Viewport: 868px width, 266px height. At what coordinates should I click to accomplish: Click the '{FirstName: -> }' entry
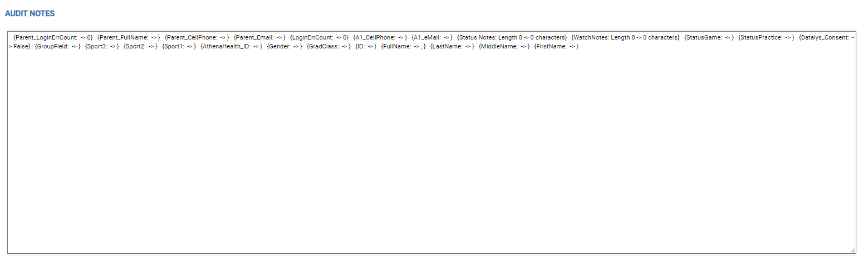pyautogui.click(x=556, y=46)
